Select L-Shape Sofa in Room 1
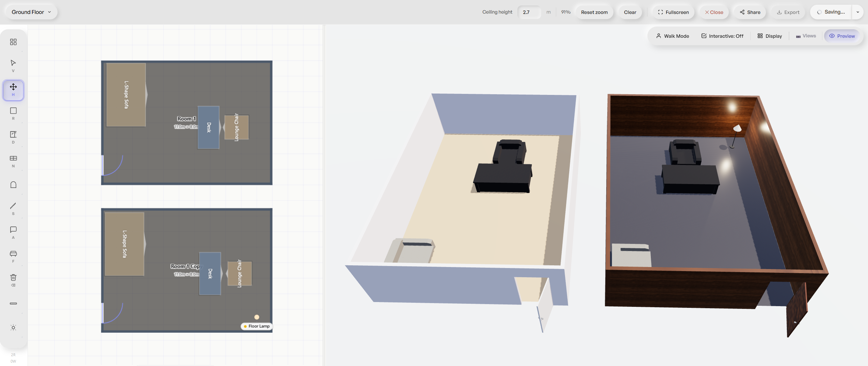The width and height of the screenshot is (868, 366). pos(126,95)
